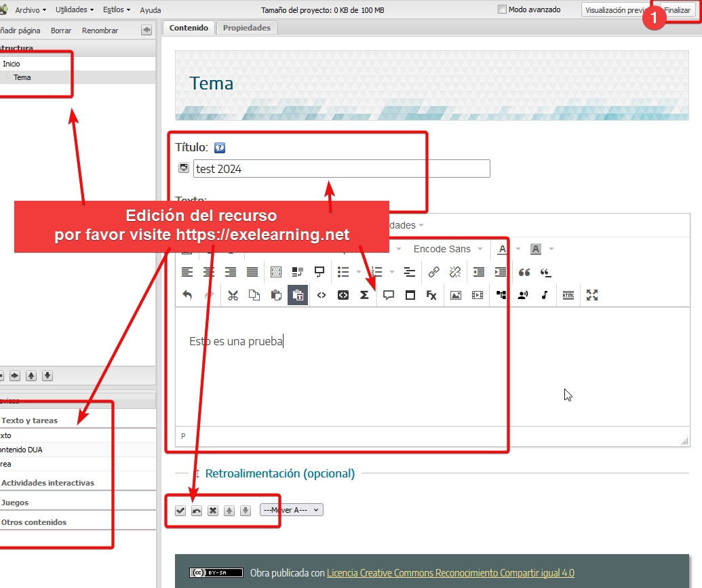The image size is (702, 588).
Task: Click the insert link chain icon
Action: click(x=433, y=272)
